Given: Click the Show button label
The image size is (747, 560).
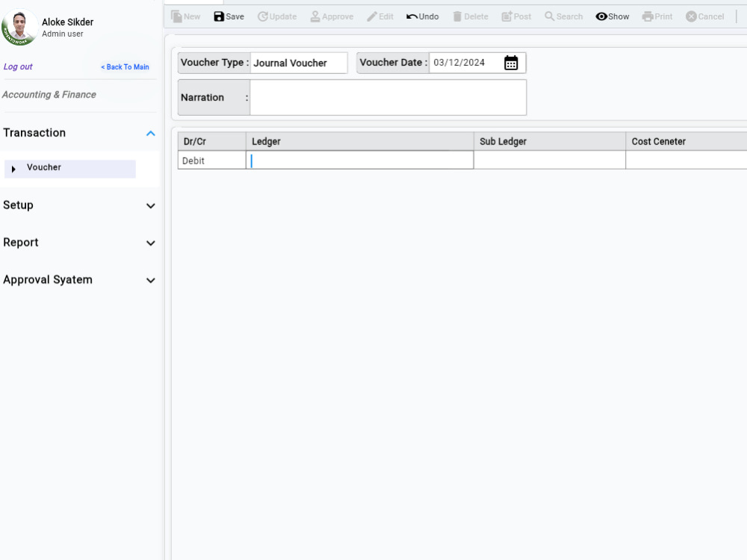Looking at the screenshot, I should (619, 16).
